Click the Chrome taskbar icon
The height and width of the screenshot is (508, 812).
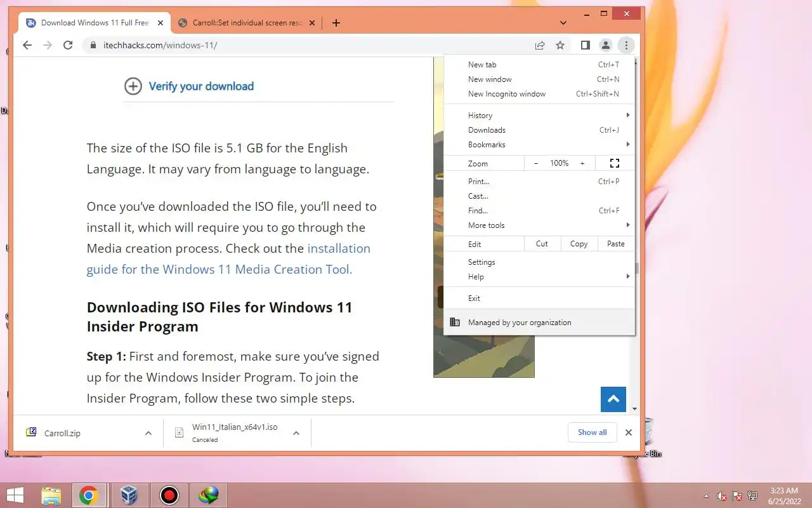tap(89, 495)
